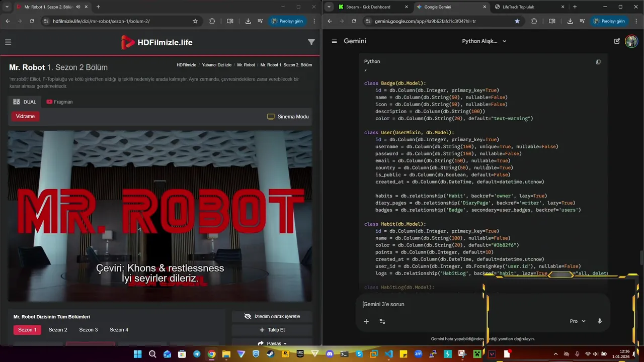Switch to the Stream - Kick Dashboard tab
Screen dimensions: 644x362
373,7
